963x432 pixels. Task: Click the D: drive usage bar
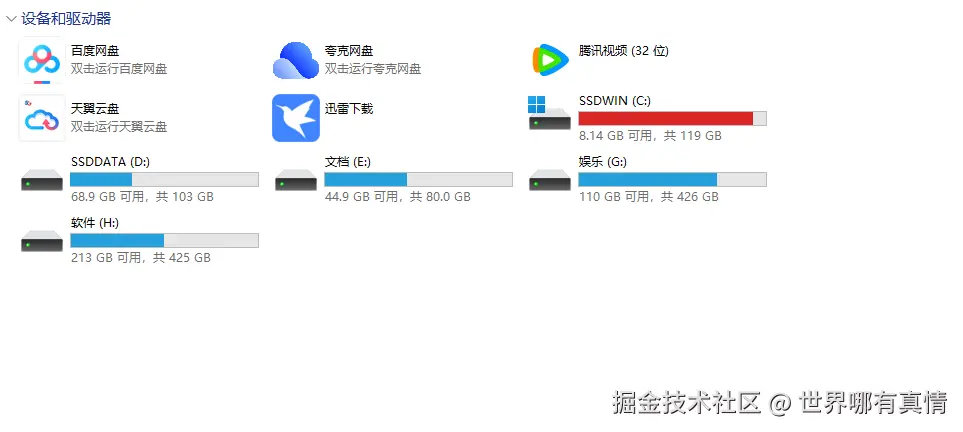pos(164,179)
